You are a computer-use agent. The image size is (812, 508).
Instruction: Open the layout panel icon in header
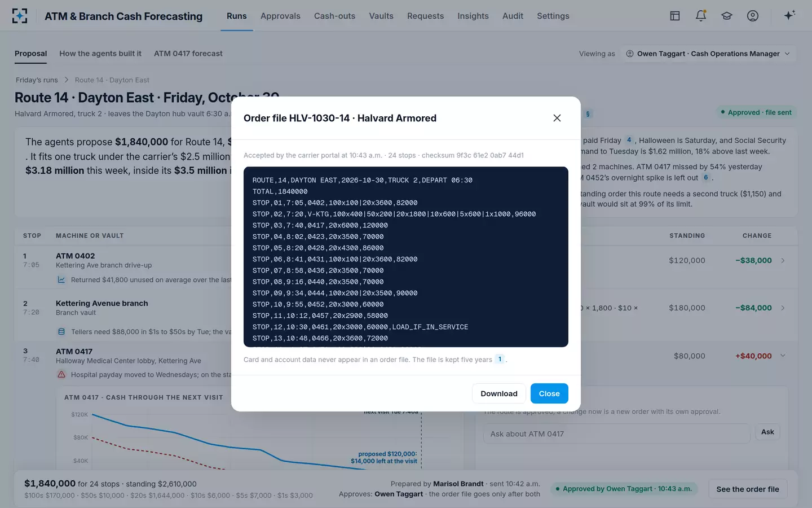(675, 16)
